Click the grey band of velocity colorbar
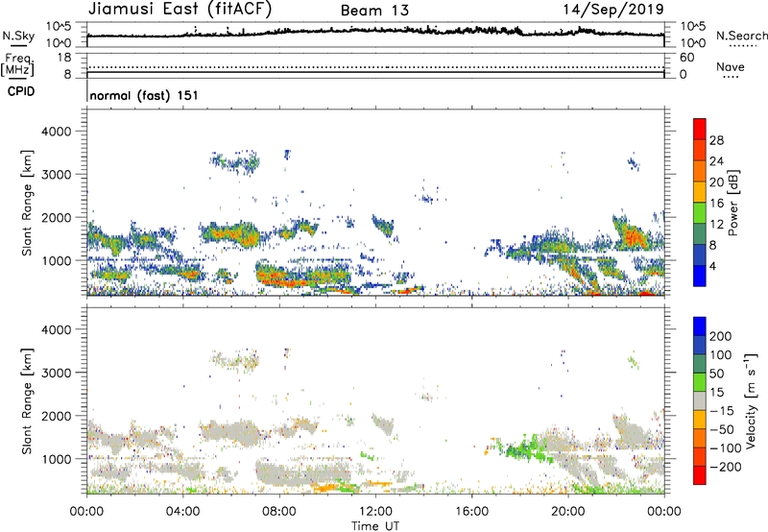This screenshot has height=532, width=768. tap(700, 400)
